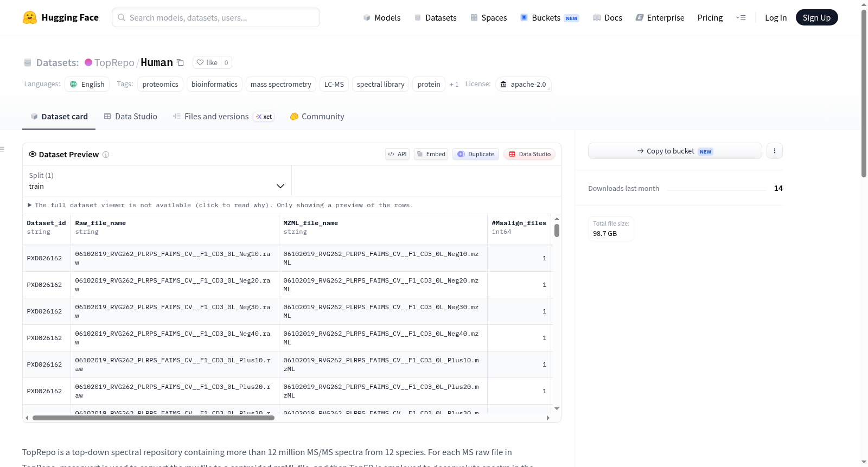Filter by the spectral library tag

coord(381,84)
